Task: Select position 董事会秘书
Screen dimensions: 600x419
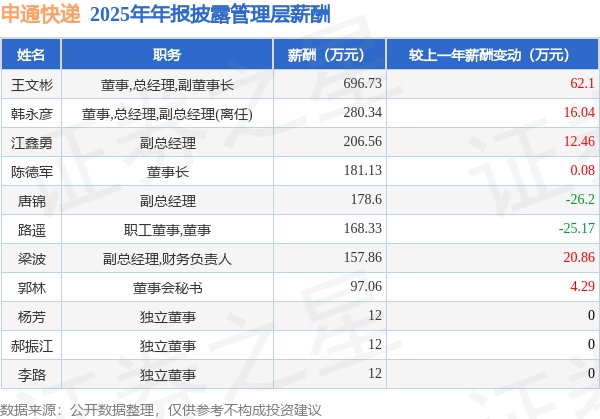Action: click(x=168, y=288)
